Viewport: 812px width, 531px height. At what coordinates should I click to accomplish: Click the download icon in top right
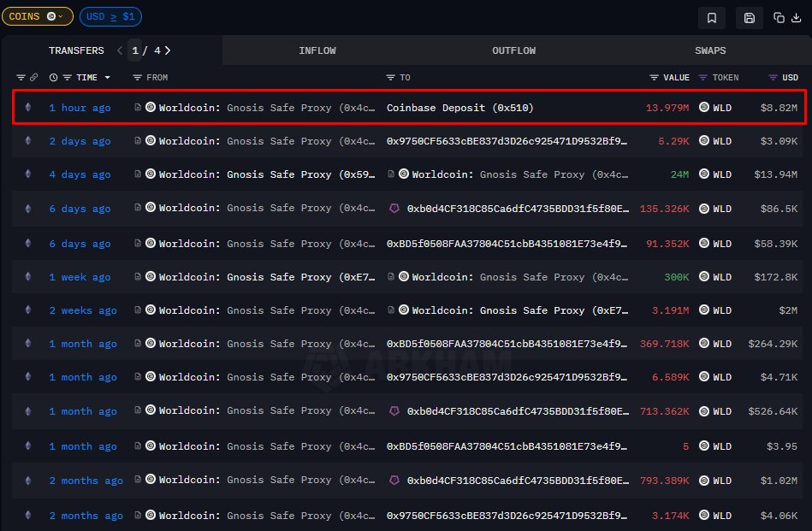796,17
